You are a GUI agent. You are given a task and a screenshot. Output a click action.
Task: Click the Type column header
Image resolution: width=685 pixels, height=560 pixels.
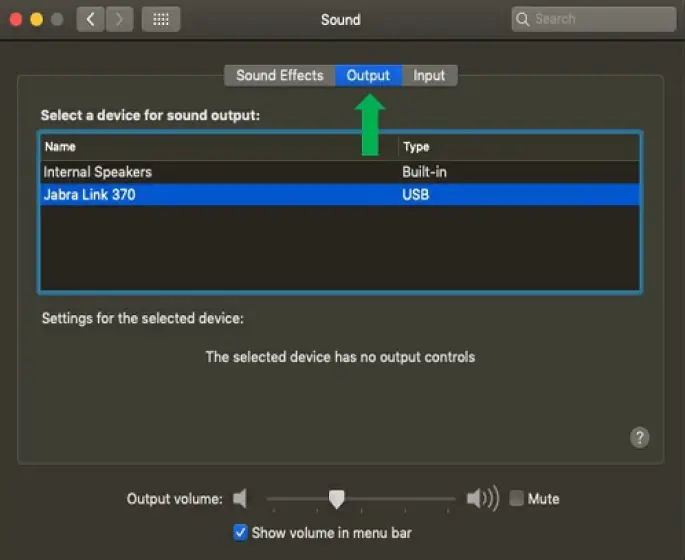point(416,147)
